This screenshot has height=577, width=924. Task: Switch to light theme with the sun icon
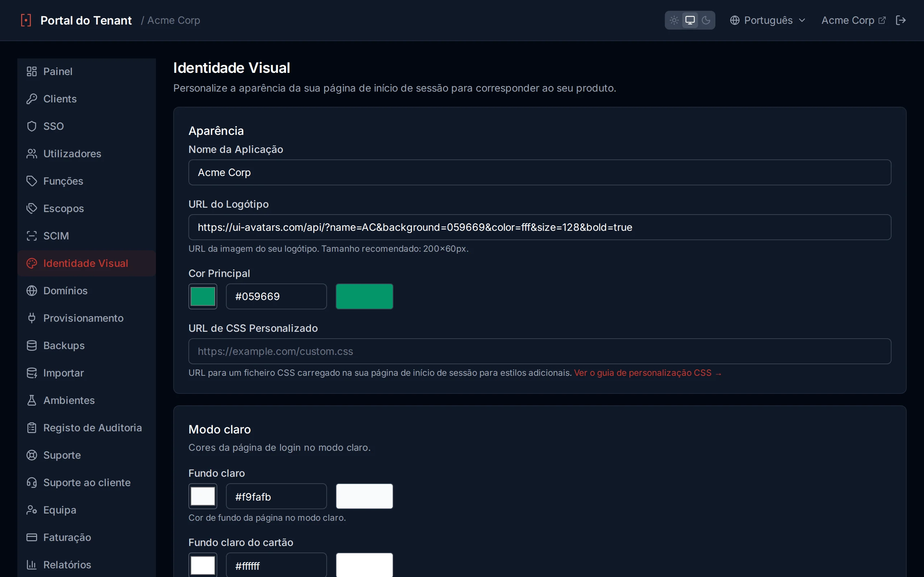pyautogui.click(x=674, y=20)
